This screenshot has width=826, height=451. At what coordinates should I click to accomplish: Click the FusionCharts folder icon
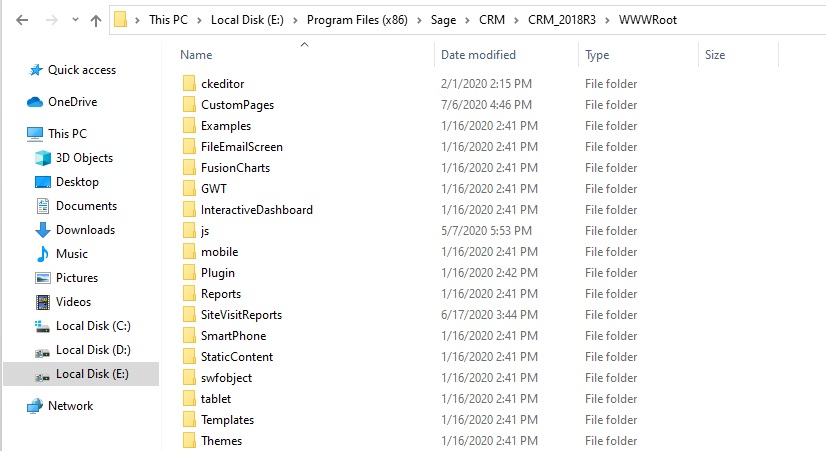[x=189, y=168]
